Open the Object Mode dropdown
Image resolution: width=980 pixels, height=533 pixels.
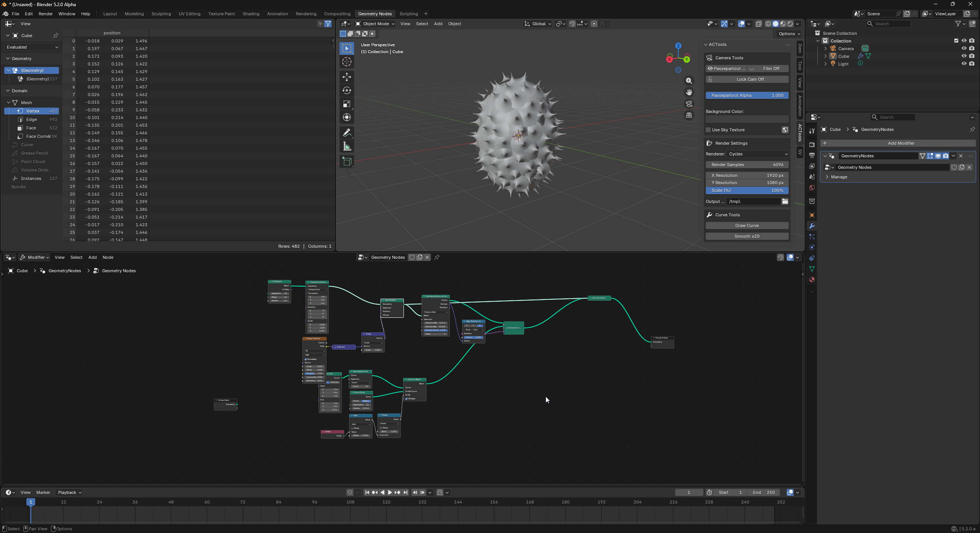375,24
